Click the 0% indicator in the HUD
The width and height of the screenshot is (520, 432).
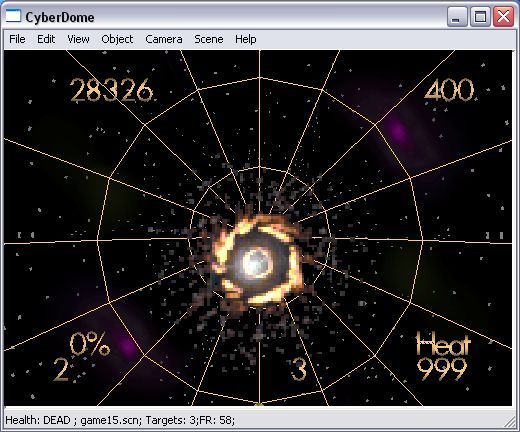[90, 344]
